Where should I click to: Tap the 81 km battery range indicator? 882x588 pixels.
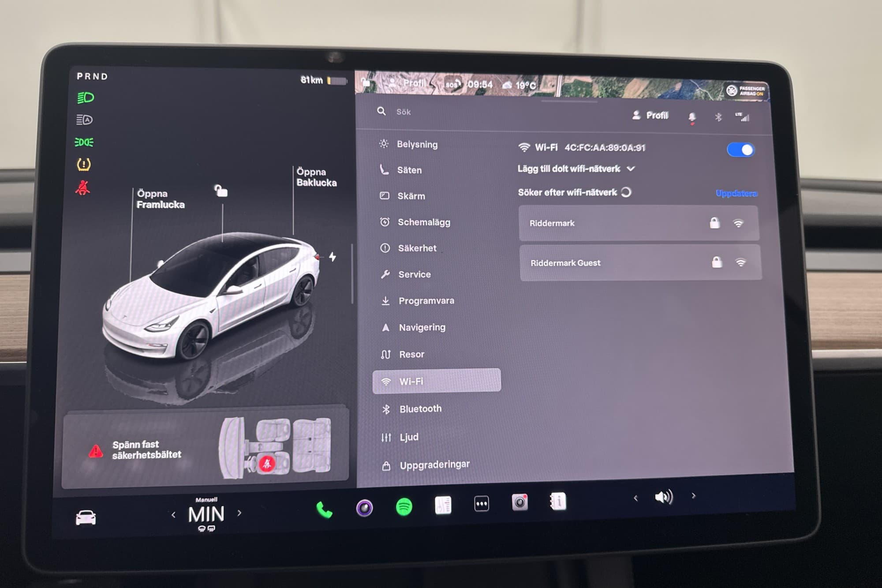point(323,80)
